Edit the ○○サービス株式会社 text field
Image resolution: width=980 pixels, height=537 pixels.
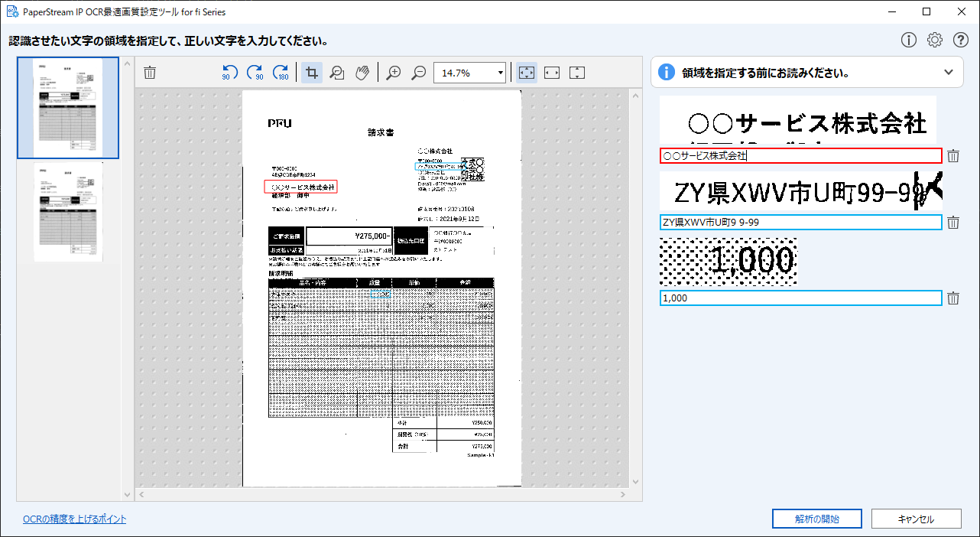coord(801,156)
